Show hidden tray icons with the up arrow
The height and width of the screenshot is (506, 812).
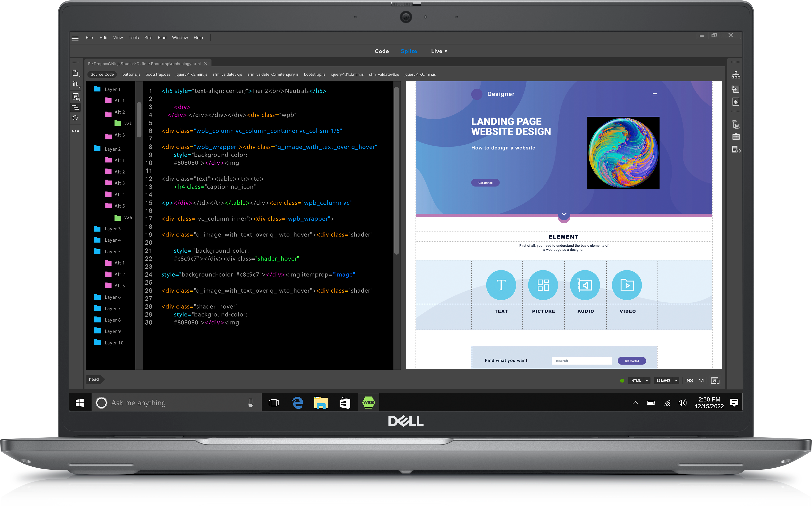coord(635,403)
